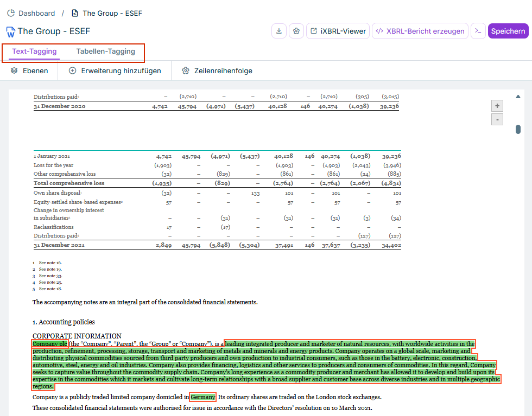Select the Text-Tagging tab
The width and height of the screenshot is (532, 416).
pos(35,52)
